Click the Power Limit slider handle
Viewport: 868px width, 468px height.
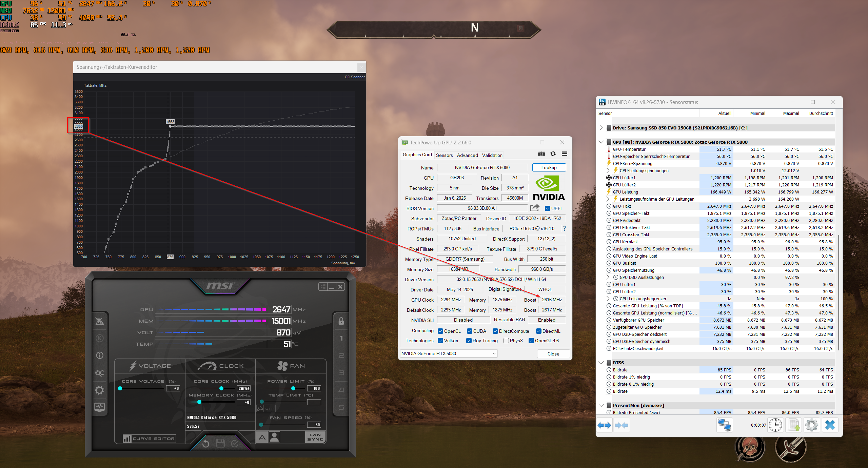coord(293,388)
